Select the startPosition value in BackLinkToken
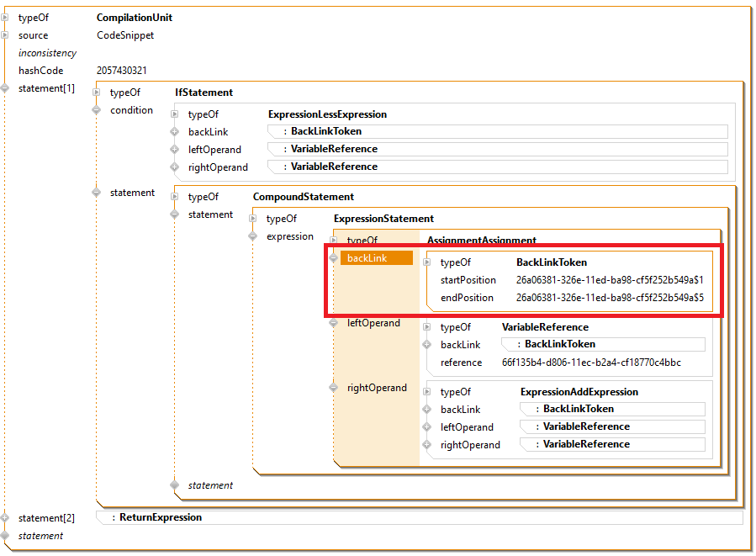 pos(610,280)
